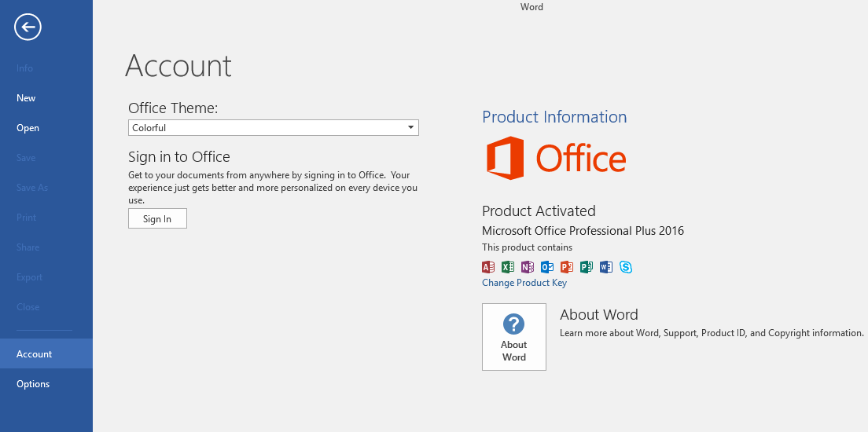Image resolution: width=868 pixels, height=432 pixels.
Task: Select Open in the Backstage menu
Action: 28,128
